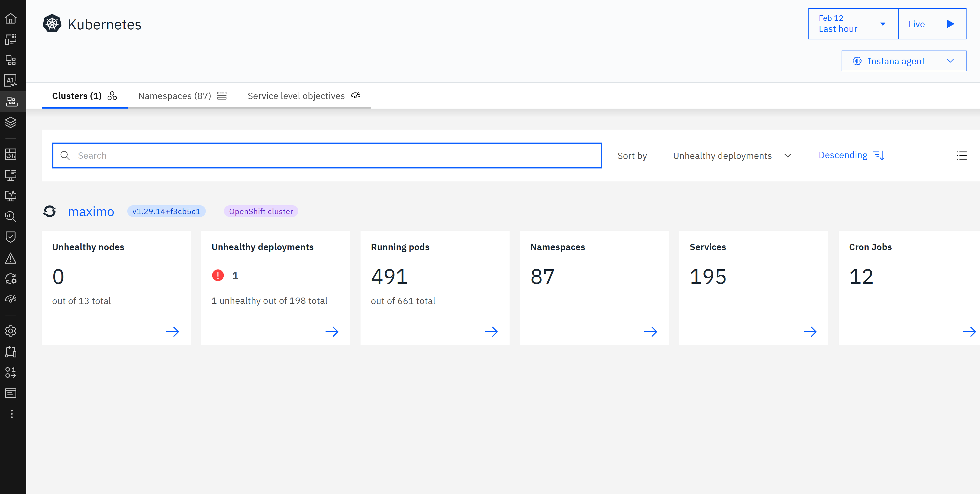The width and height of the screenshot is (980, 494).
Task: Open the '0 1' arrow release sidebar icon
Action: (11, 372)
